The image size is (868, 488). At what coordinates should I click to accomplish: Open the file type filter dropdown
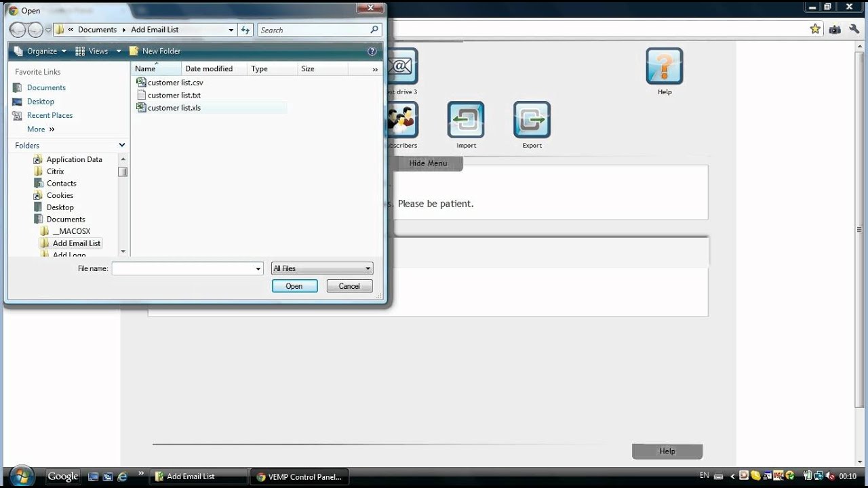(x=322, y=268)
